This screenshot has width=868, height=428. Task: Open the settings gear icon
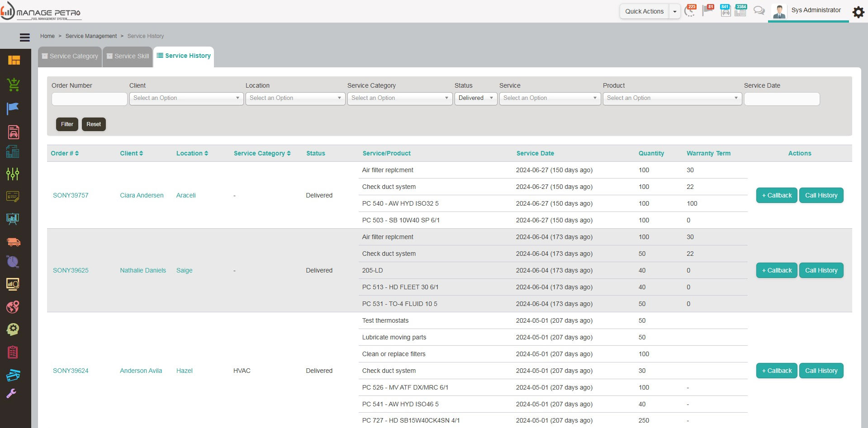point(858,12)
